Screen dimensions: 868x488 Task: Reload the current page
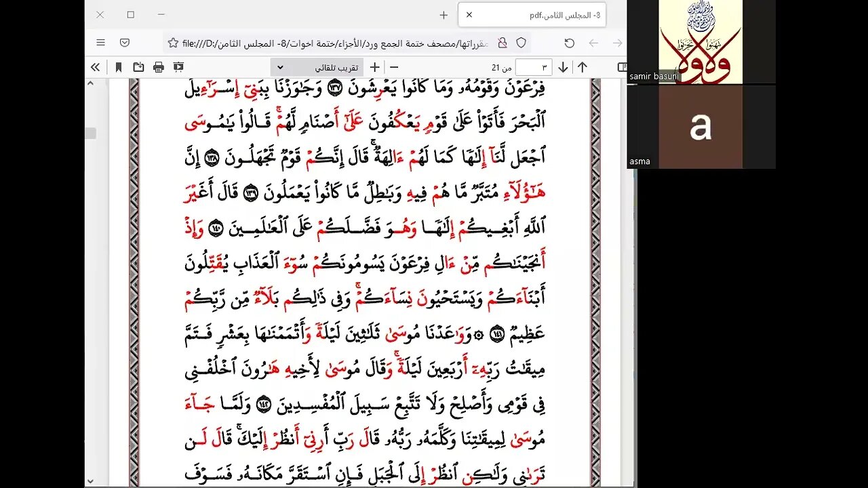pyautogui.click(x=570, y=43)
